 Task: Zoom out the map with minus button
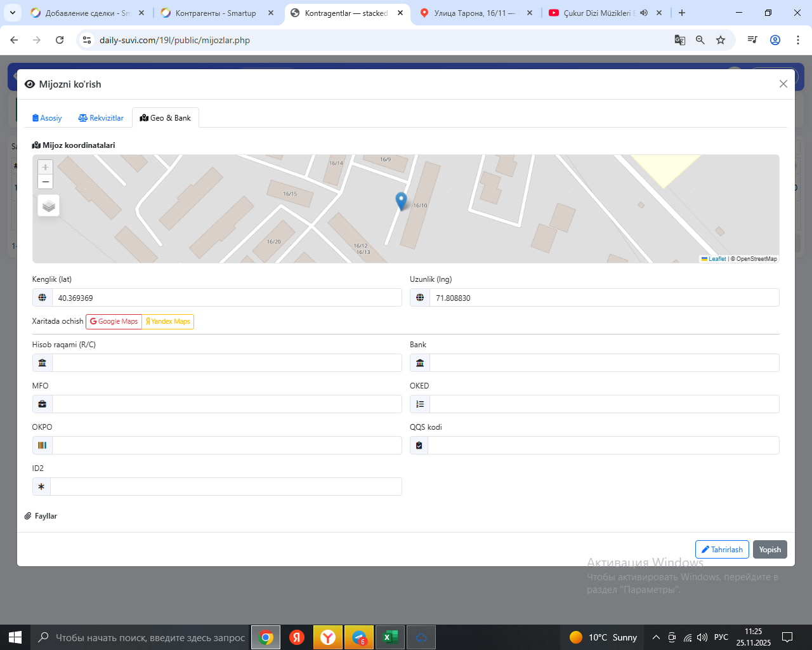(x=45, y=182)
